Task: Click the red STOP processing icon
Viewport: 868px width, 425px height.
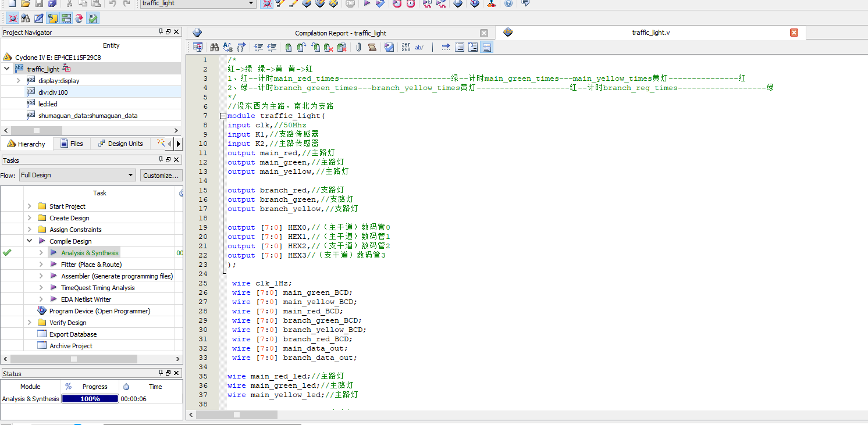Action: point(350,3)
